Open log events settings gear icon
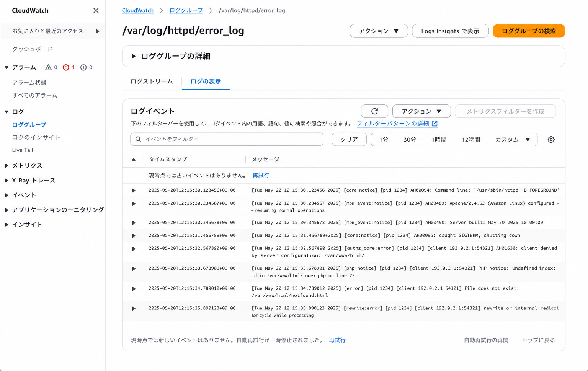588x371 pixels. [x=551, y=140]
